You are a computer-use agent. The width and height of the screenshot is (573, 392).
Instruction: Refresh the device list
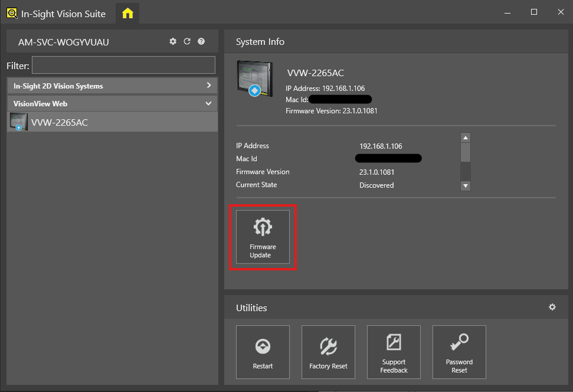[187, 41]
